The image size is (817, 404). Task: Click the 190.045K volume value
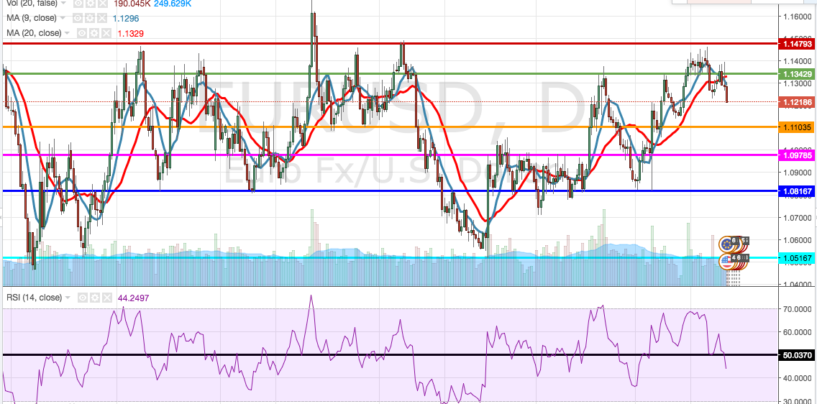(132, 3)
